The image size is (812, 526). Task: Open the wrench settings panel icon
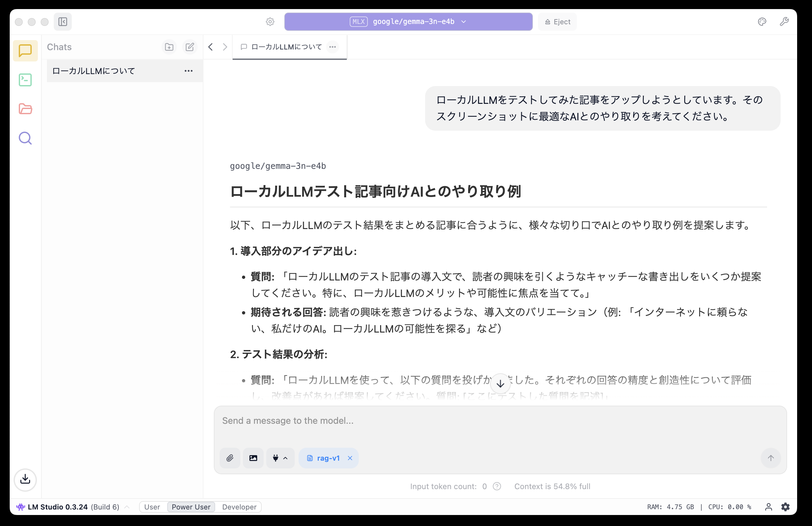pos(784,22)
